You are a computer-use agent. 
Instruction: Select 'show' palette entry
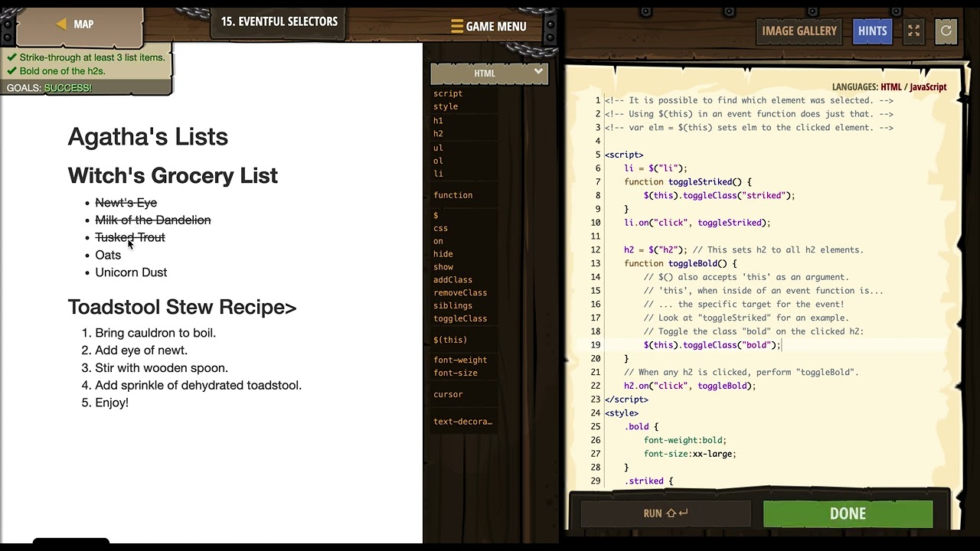click(x=443, y=267)
